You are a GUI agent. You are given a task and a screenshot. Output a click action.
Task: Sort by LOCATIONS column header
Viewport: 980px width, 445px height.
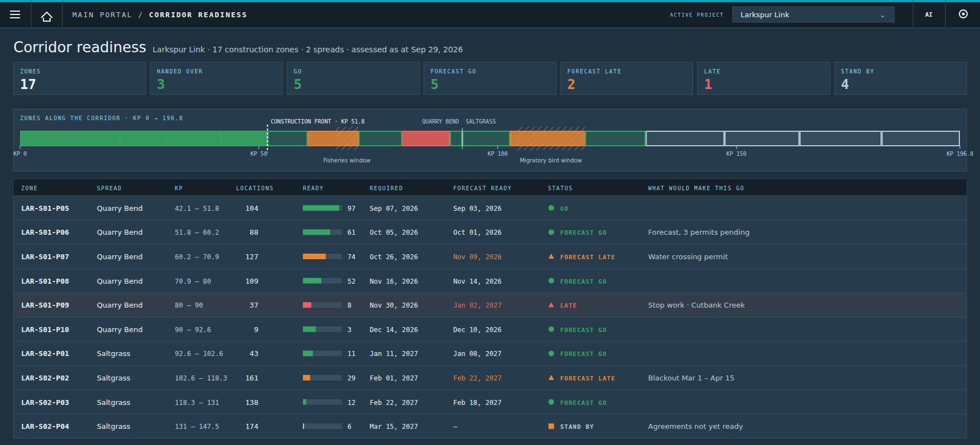click(254, 188)
